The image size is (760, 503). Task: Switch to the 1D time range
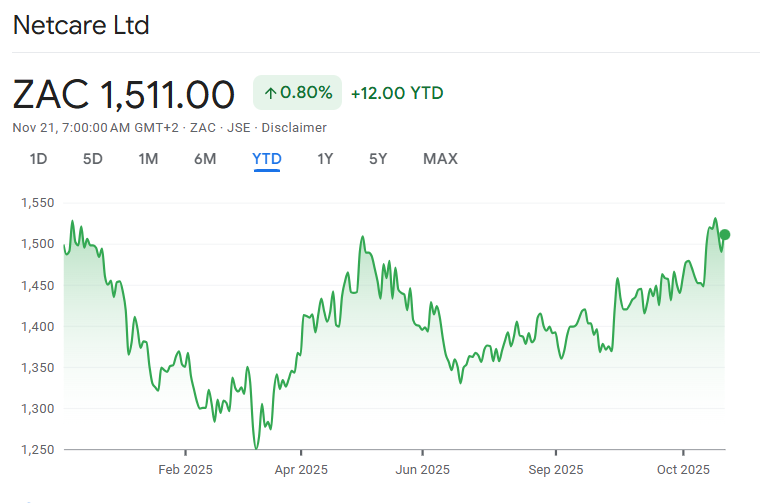pyautogui.click(x=38, y=159)
